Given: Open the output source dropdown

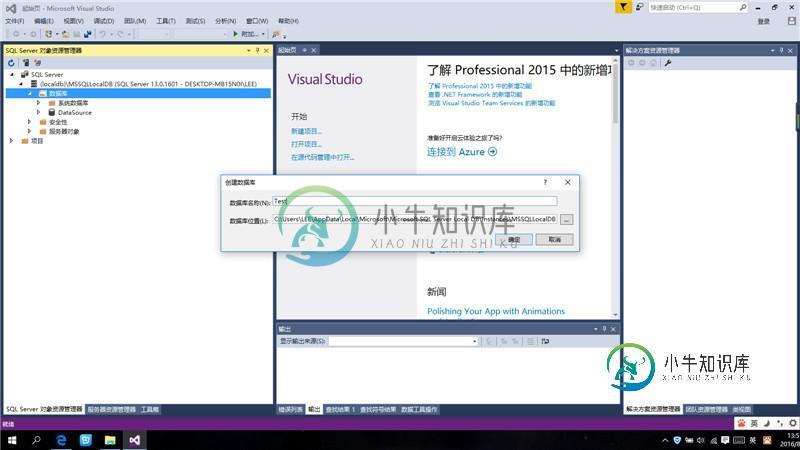Looking at the screenshot, I should 474,341.
